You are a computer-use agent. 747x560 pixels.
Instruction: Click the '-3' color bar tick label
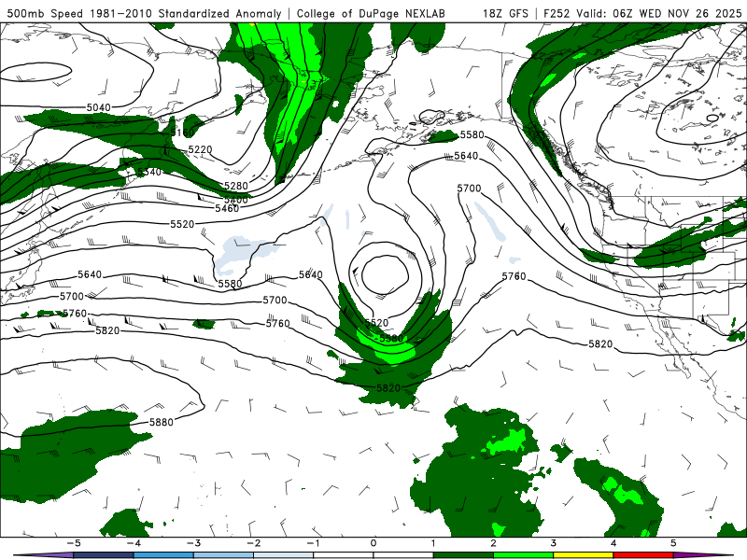click(193, 543)
